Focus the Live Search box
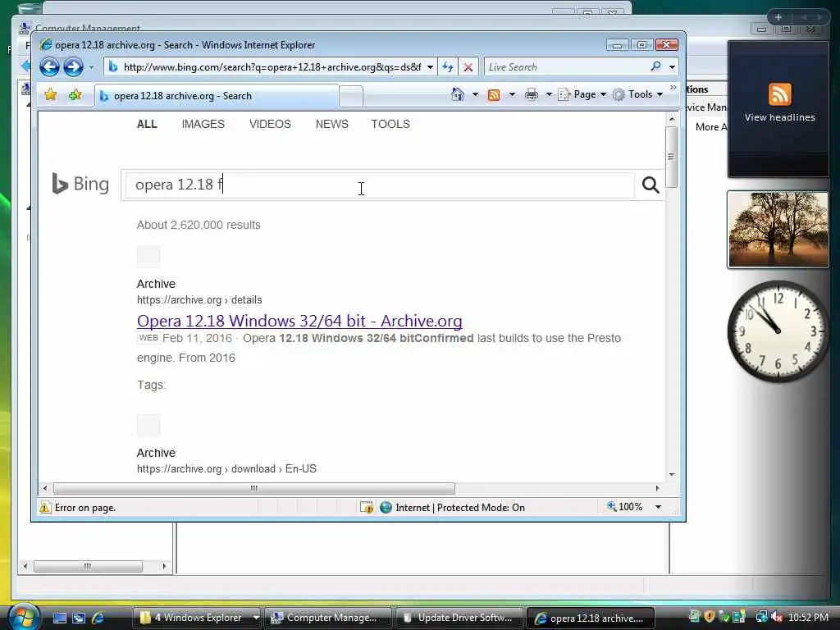Viewport: 840px width, 630px height. click(x=566, y=67)
